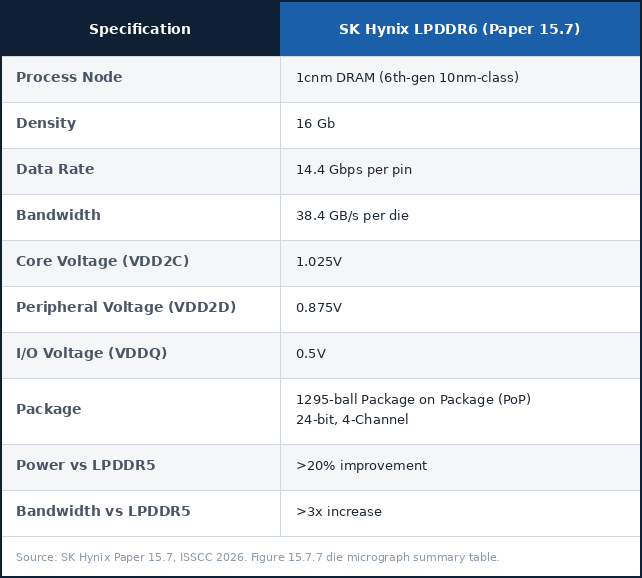Image resolution: width=642 pixels, height=578 pixels.
Task: Click the "16 Gb" value
Action: (315, 123)
